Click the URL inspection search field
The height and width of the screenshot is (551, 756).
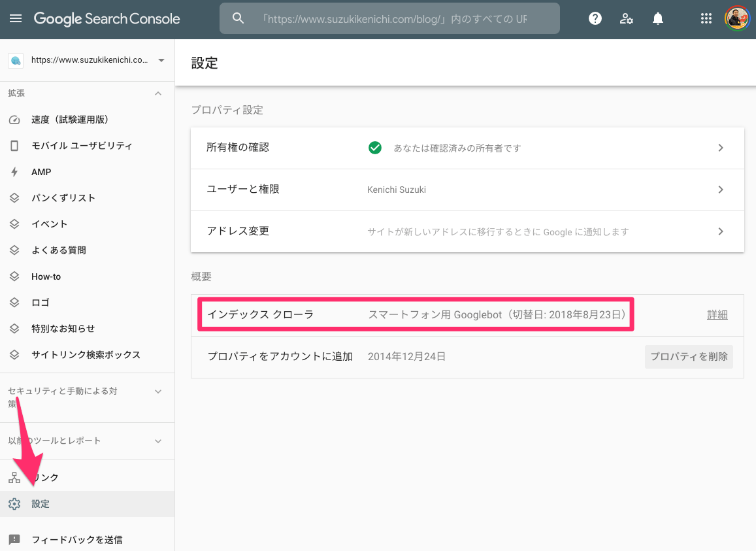(389, 18)
